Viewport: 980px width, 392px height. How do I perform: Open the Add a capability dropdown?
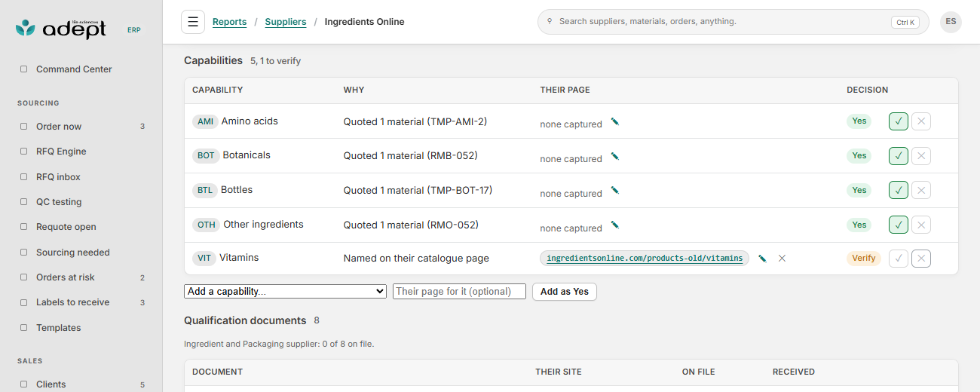285,291
